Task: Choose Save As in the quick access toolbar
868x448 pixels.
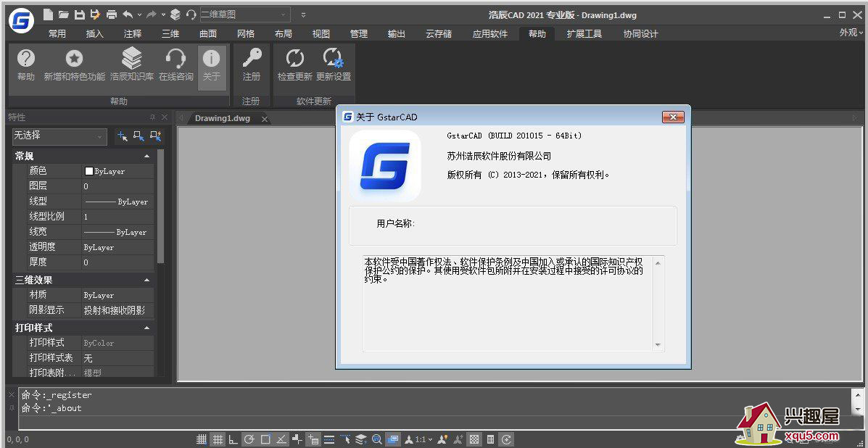Action: click(x=95, y=14)
